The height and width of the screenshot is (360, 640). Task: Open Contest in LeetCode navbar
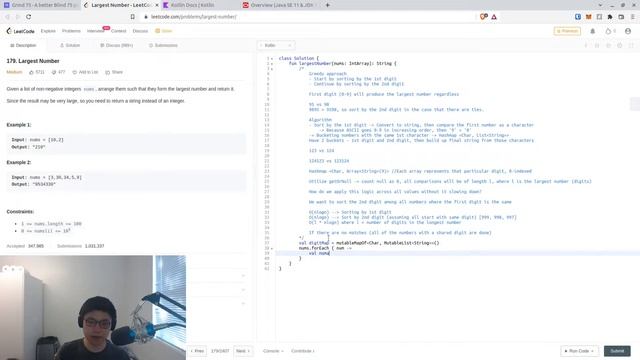pyautogui.click(x=119, y=31)
